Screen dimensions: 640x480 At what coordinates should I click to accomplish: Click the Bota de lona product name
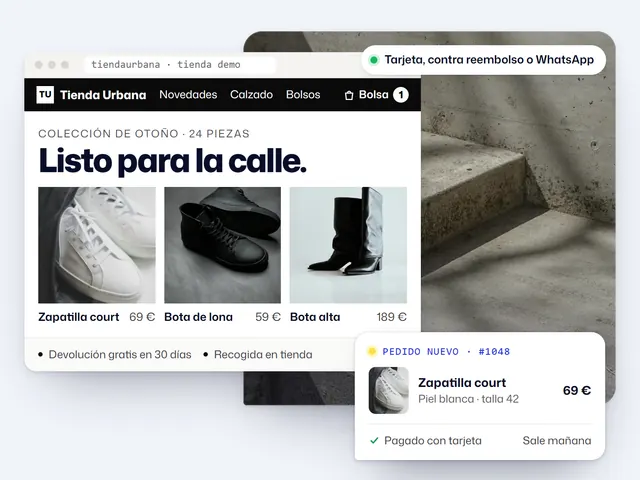(x=198, y=317)
